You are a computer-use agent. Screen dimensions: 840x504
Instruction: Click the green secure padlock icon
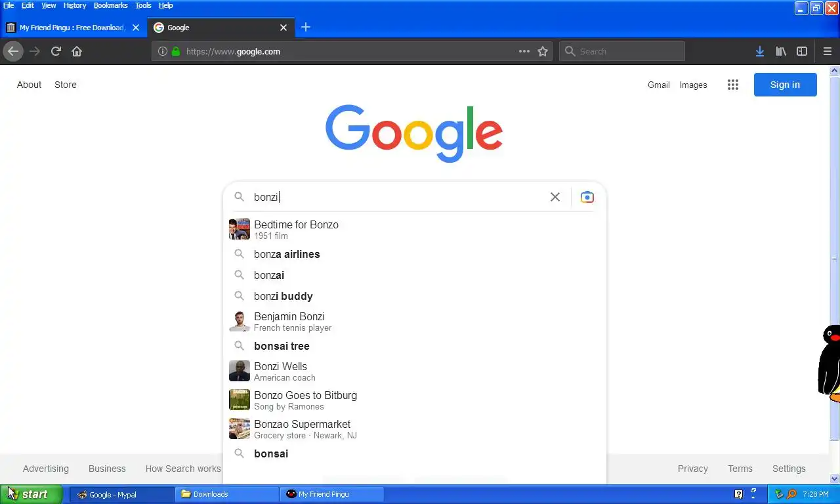(x=176, y=51)
